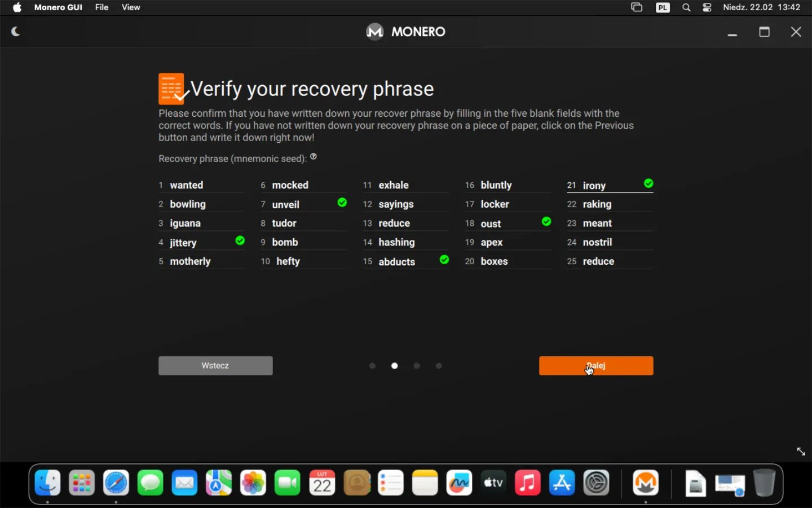
Task: Click the first wizard page dot
Action: 372,366
